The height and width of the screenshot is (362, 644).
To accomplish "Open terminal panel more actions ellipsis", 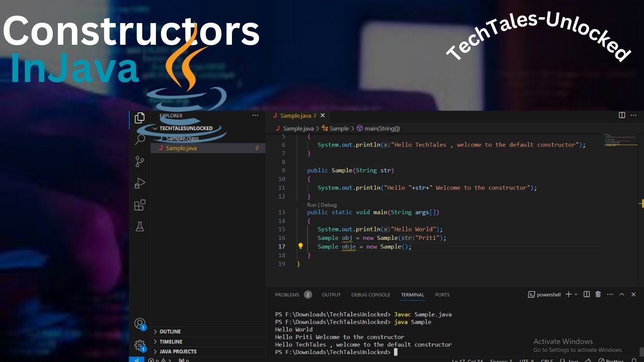I will click(x=610, y=295).
